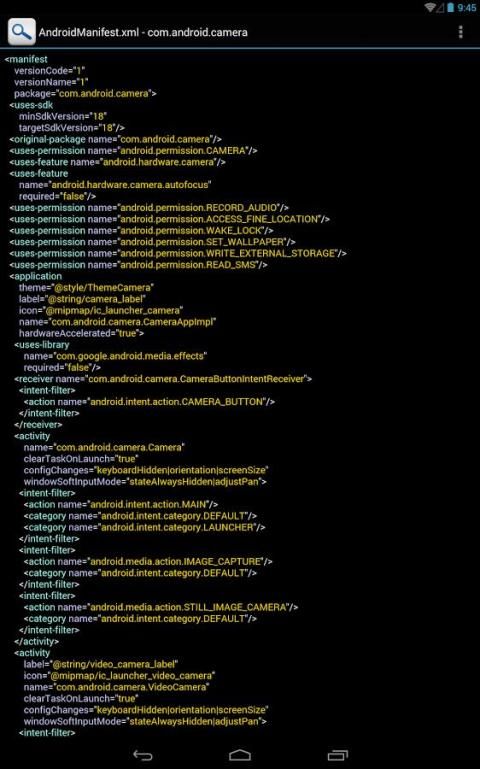Select the application tag line

[35, 276]
